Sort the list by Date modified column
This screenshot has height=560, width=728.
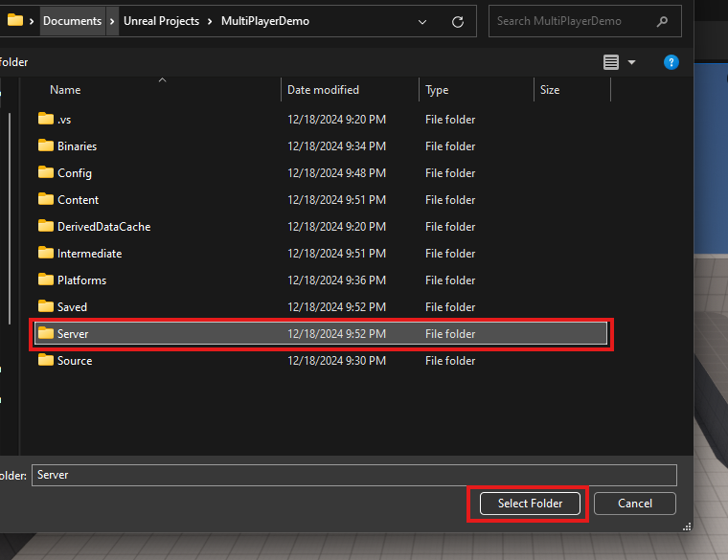tap(323, 90)
